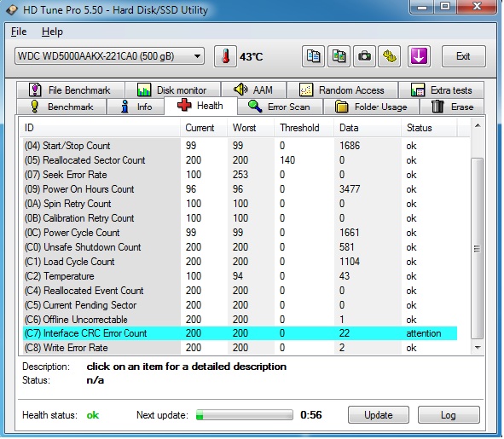Switch to the Erase tab
Viewport: 504px width, 439px height.
click(452, 107)
